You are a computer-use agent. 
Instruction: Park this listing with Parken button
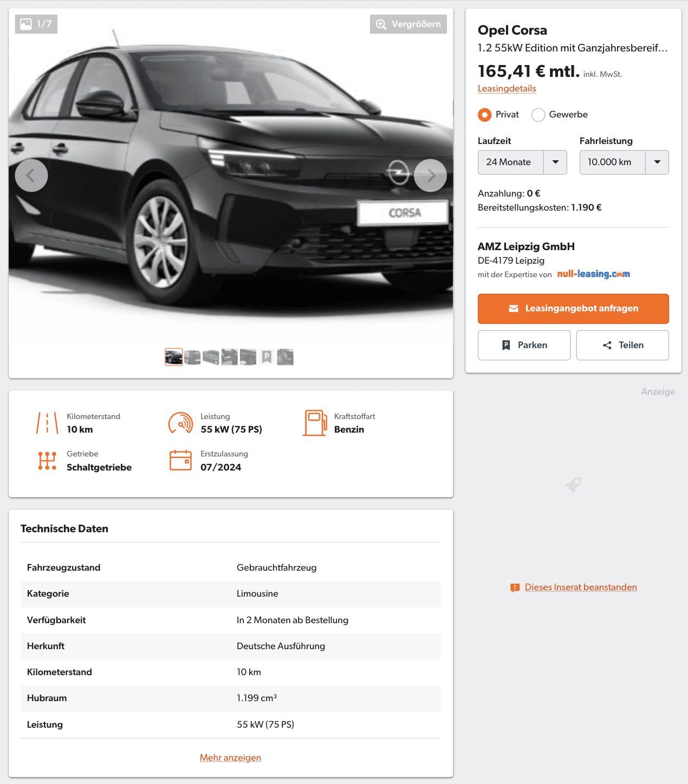tap(524, 345)
